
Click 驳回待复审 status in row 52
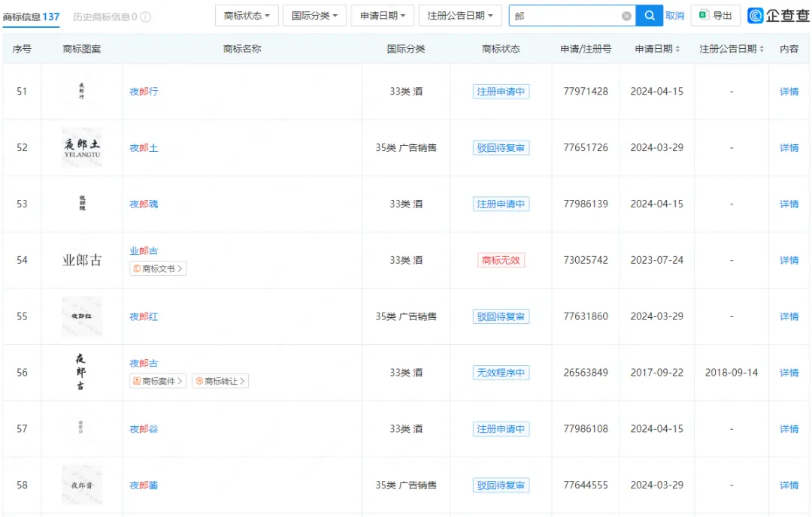click(x=501, y=148)
